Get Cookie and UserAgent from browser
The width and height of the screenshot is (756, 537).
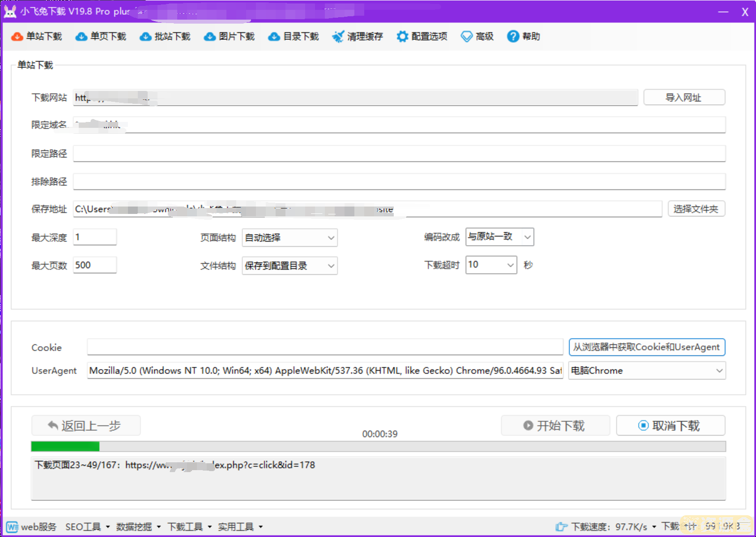[647, 347]
